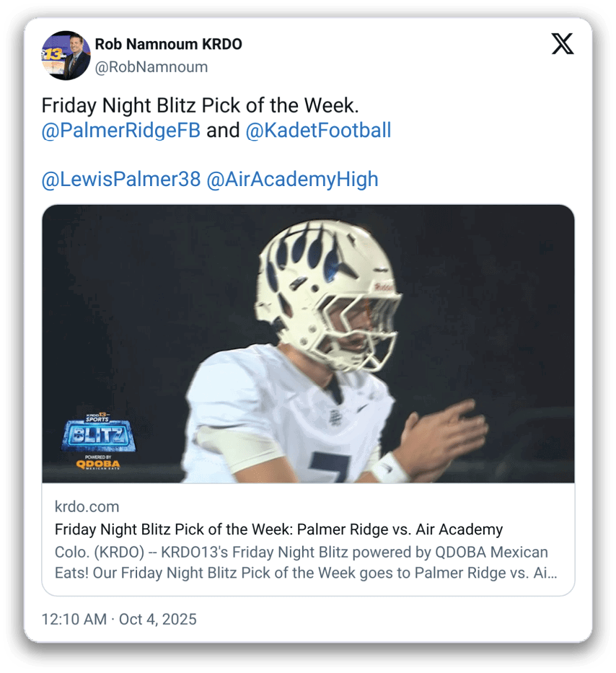Visit the @AirAcademyHigh mention

[x=292, y=180]
